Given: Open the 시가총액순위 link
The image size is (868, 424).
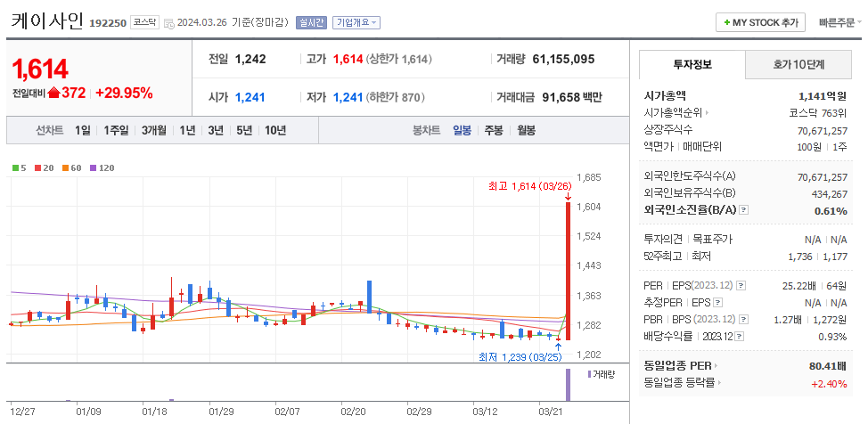Looking at the screenshot, I should tap(673, 113).
